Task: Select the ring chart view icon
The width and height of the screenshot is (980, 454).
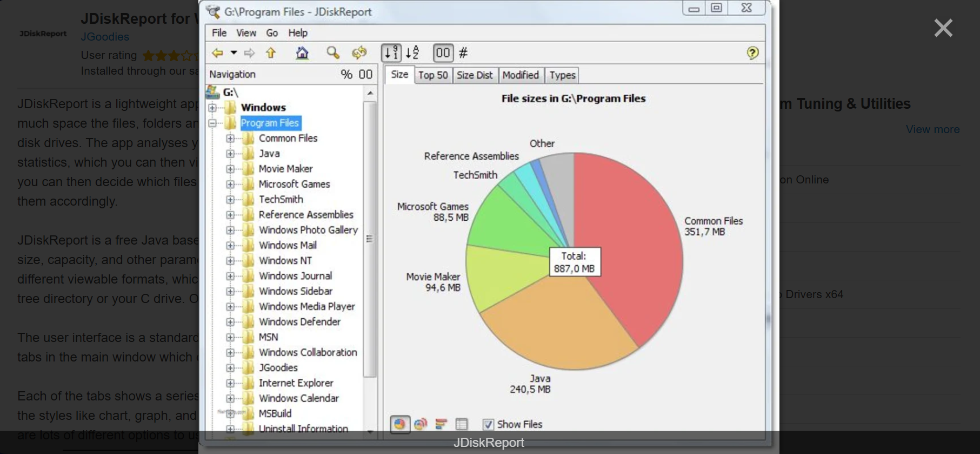Action: [421, 424]
